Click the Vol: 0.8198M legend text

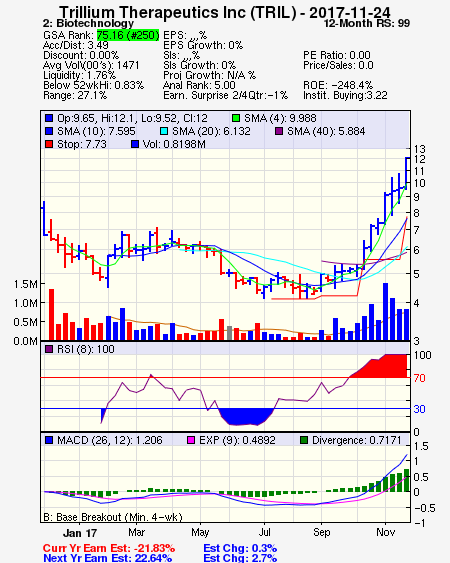point(174,144)
